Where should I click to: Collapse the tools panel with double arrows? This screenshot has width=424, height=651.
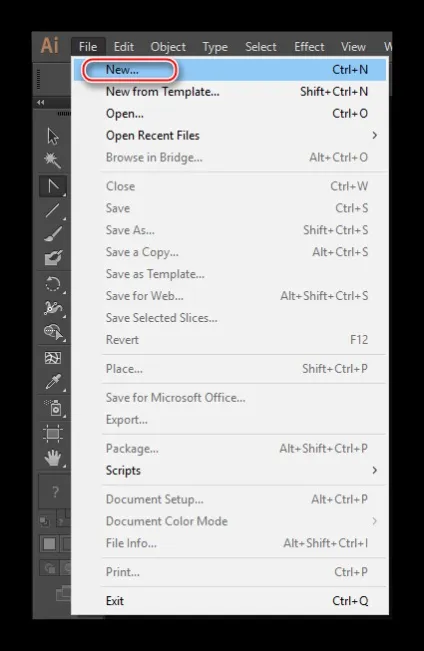(41, 103)
